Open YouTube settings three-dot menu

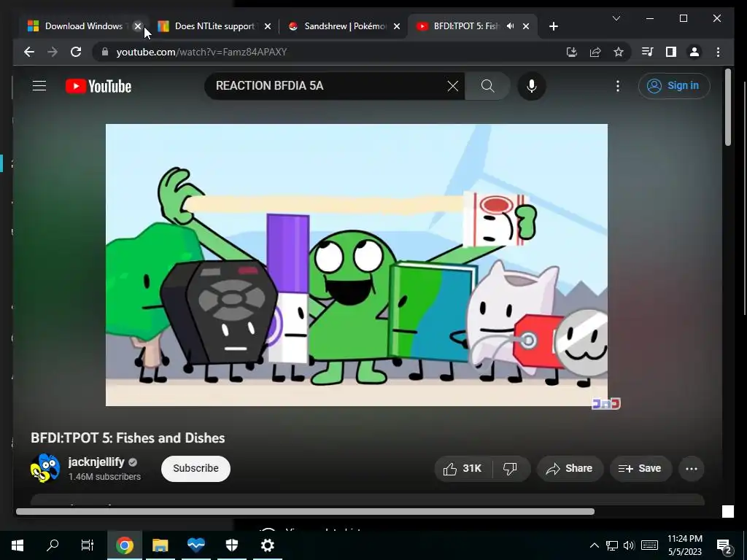pos(617,86)
